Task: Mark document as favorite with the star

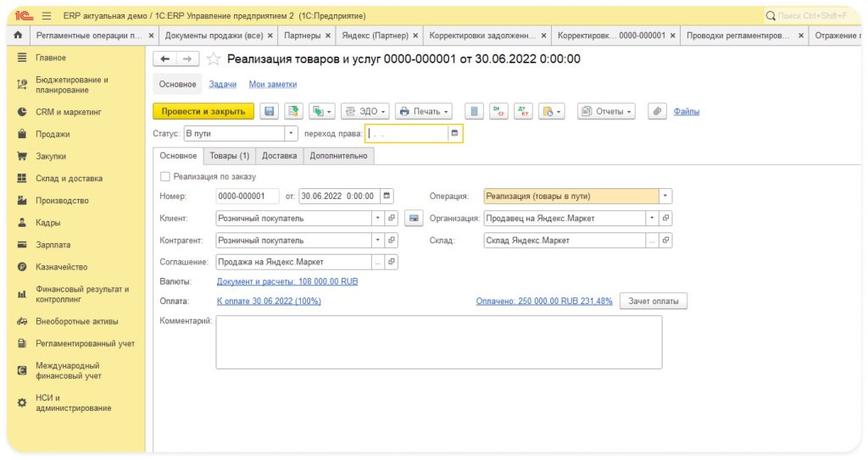Action: 214,59
